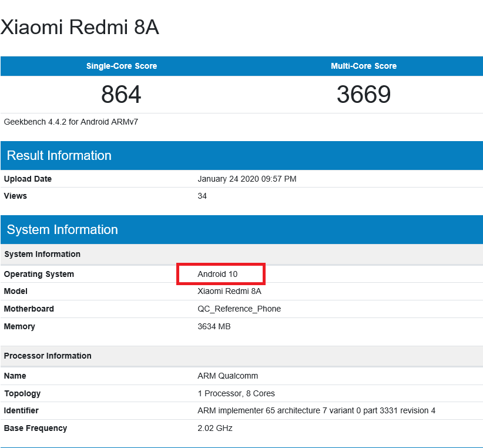Select the Multi-Core Score header
This screenshot has height=448, width=483.
pyautogui.click(x=364, y=66)
